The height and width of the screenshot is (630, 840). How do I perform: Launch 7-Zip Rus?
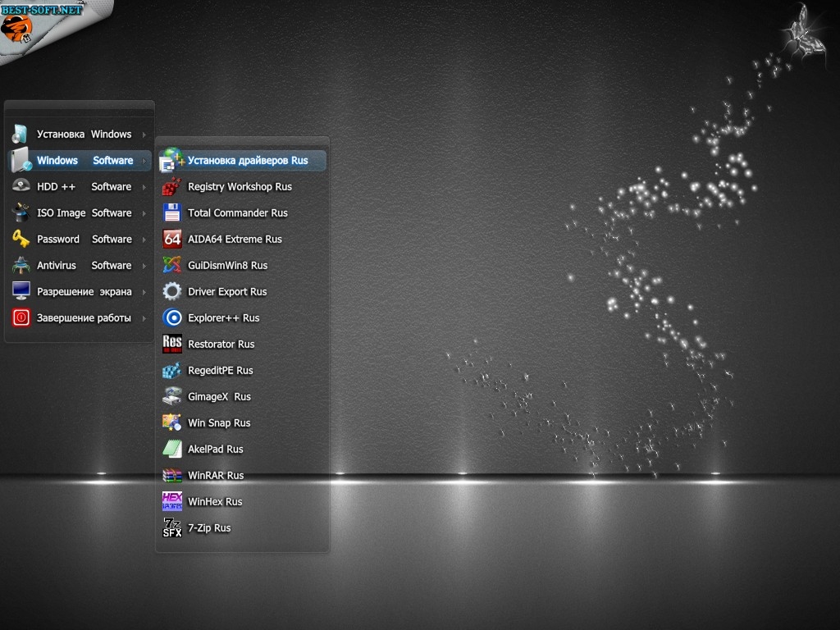pos(242,527)
